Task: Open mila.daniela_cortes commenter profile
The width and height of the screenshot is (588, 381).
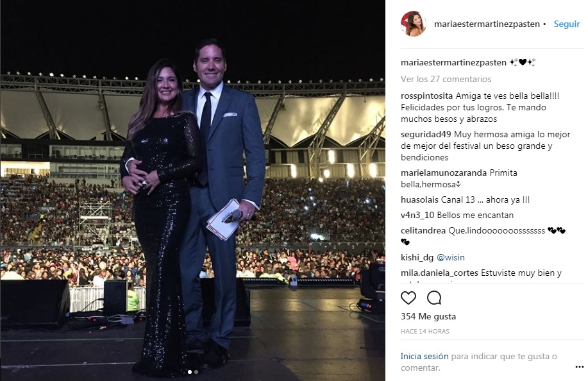Action: tap(439, 273)
